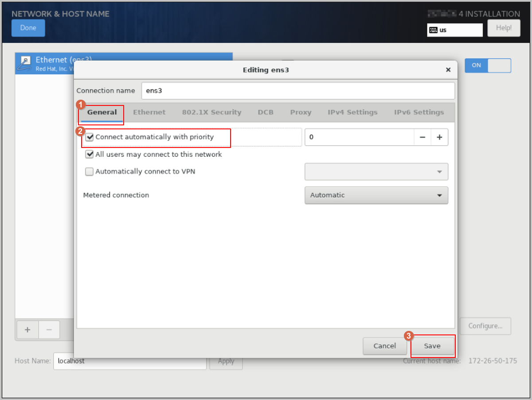Enable Automatically connect to VPN
532x400 pixels.
(90, 172)
